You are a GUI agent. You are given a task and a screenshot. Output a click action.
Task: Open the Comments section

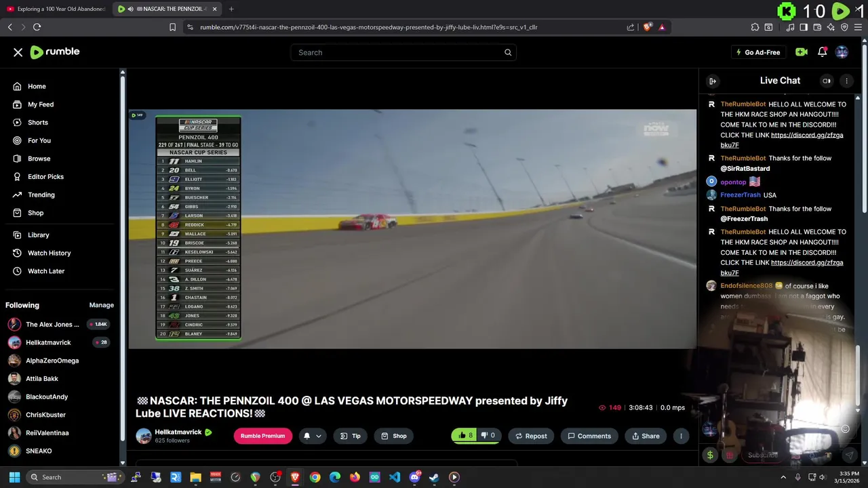click(589, 436)
